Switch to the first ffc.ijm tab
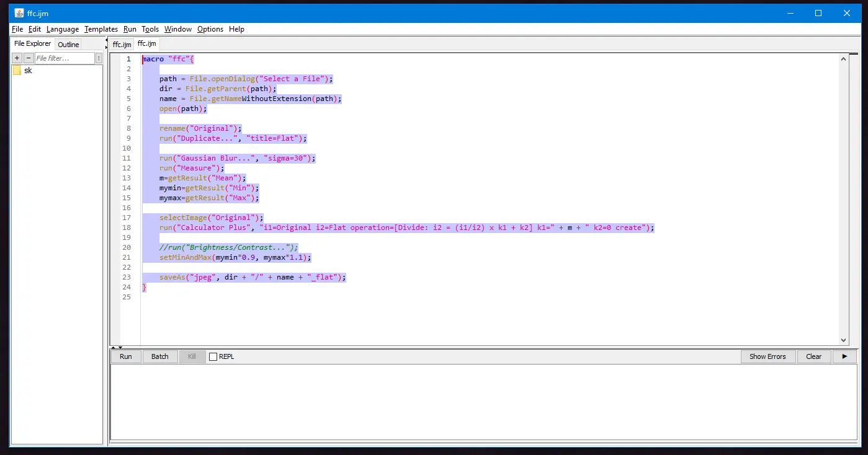Viewport: 868px width, 455px height. (x=122, y=45)
